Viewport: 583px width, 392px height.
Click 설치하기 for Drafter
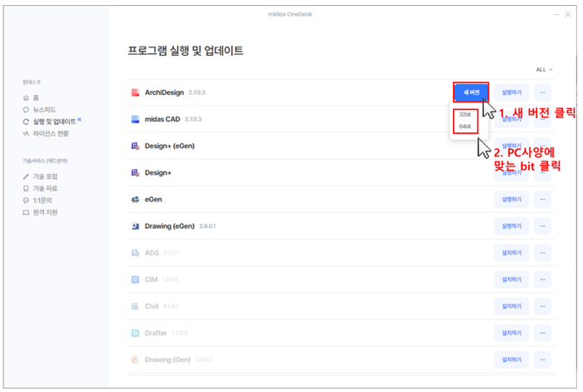[511, 333]
